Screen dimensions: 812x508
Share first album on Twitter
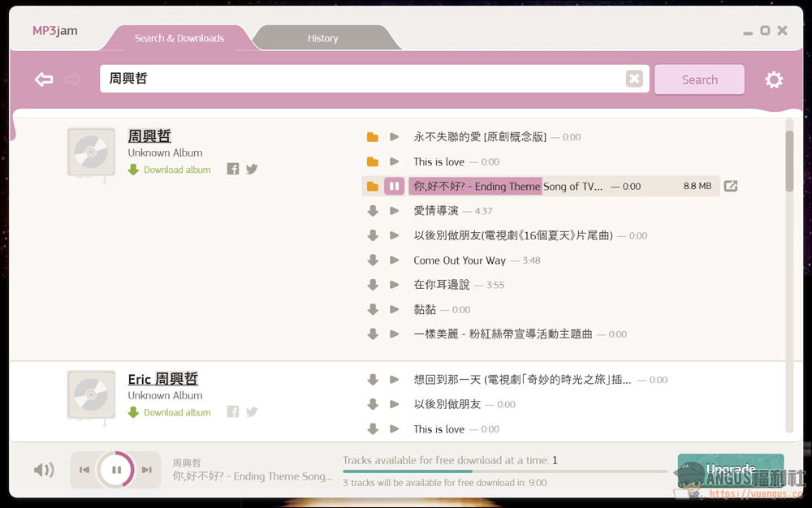252,169
